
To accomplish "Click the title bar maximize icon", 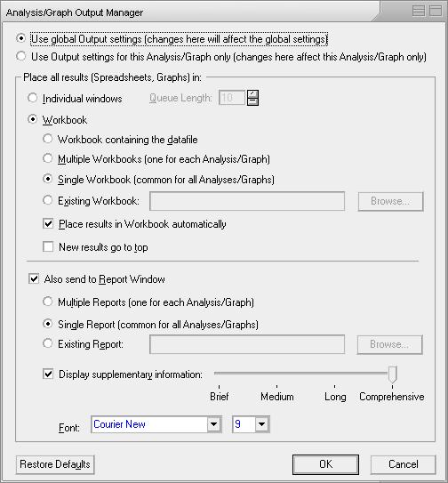I will pyautogui.click(x=436, y=11).
